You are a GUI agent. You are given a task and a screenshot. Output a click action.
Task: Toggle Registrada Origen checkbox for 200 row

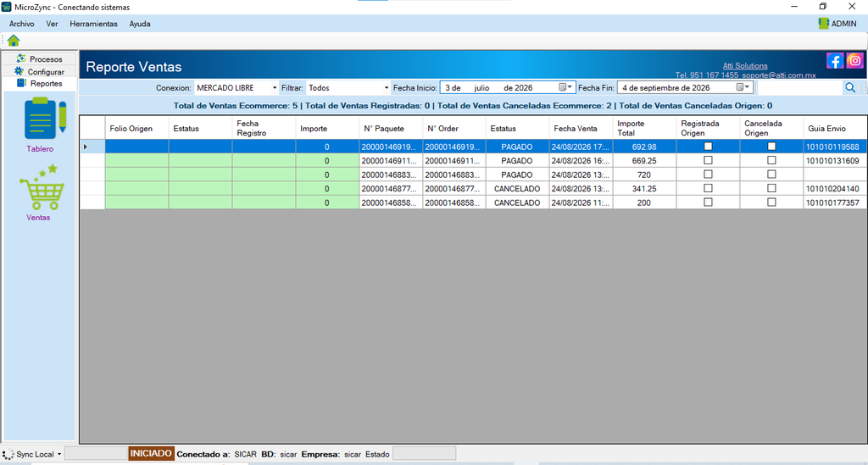[708, 202]
